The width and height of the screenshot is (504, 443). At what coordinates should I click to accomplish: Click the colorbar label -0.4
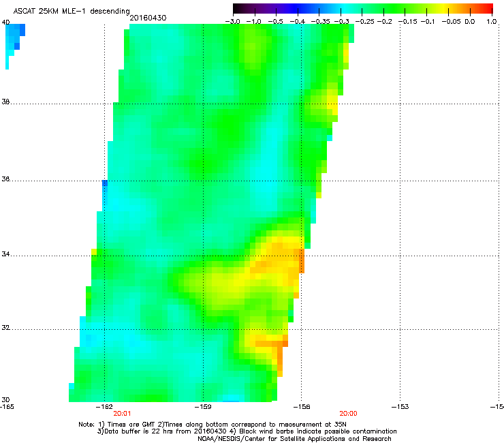[x=298, y=21]
